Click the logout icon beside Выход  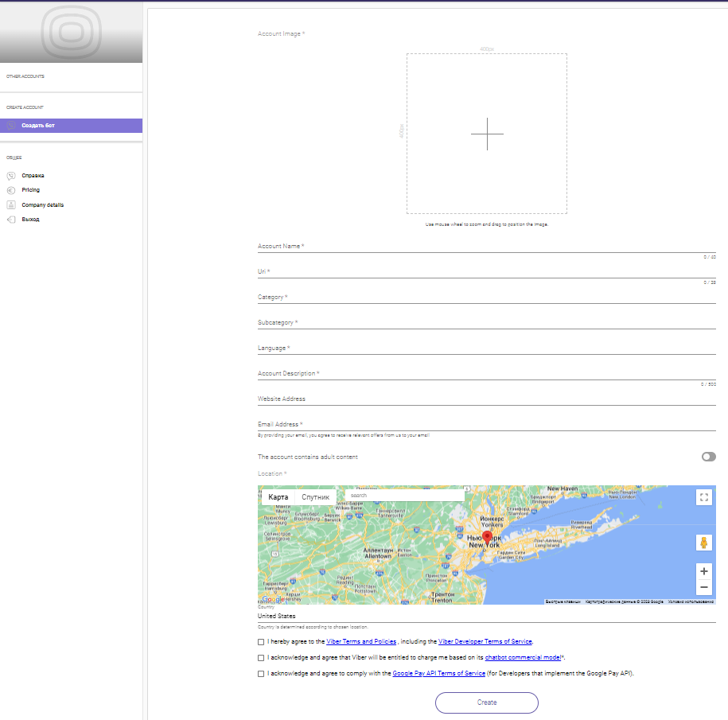pos(11,220)
